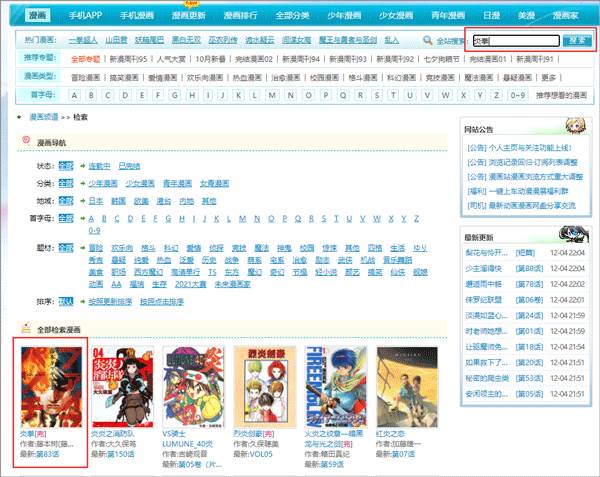Filter region by 日本
This screenshot has width=600, height=477.
click(x=96, y=199)
